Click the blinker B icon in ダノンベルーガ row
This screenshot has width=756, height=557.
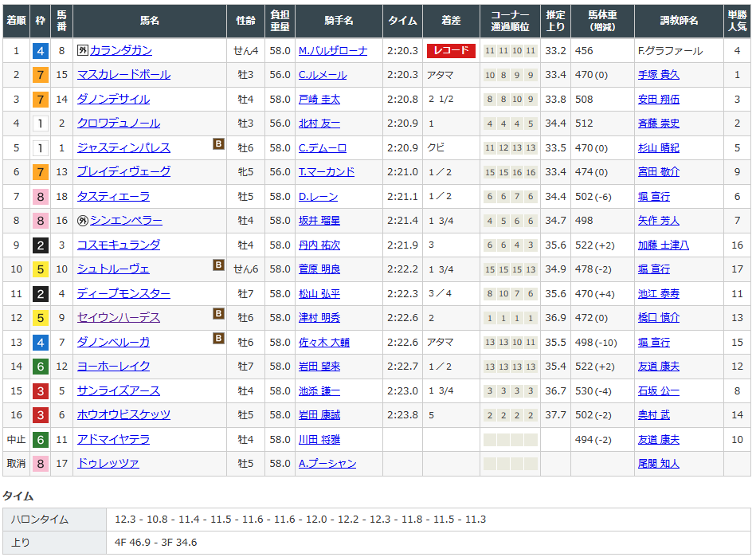pyautogui.click(x=217, y=339)
